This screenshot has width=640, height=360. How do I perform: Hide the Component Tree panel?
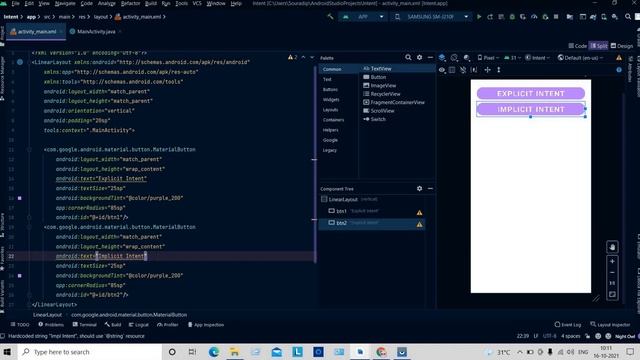click(430, 189)
